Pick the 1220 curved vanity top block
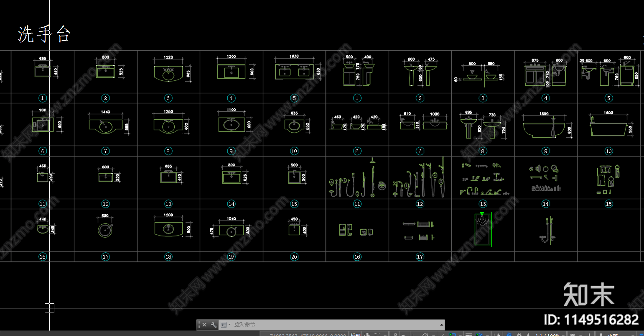The height and width of the screenshot is (336, 644). click(169, 74)
